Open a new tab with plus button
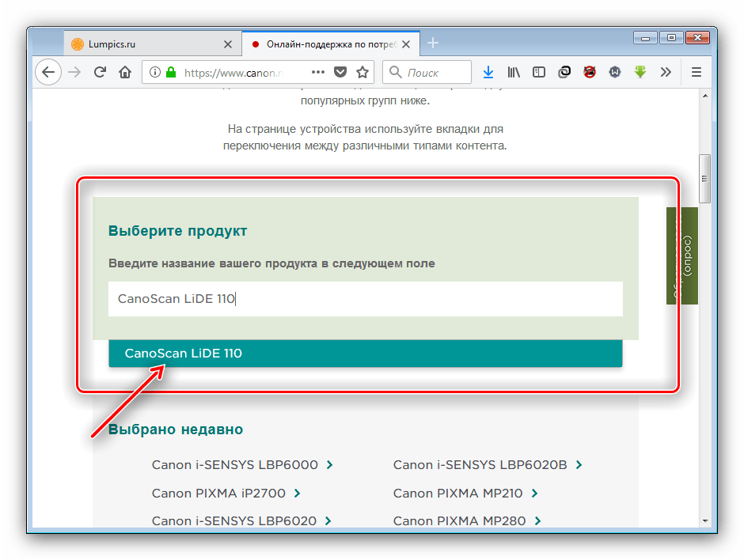This screenshot has height=560, width=744. click(433, 44)
